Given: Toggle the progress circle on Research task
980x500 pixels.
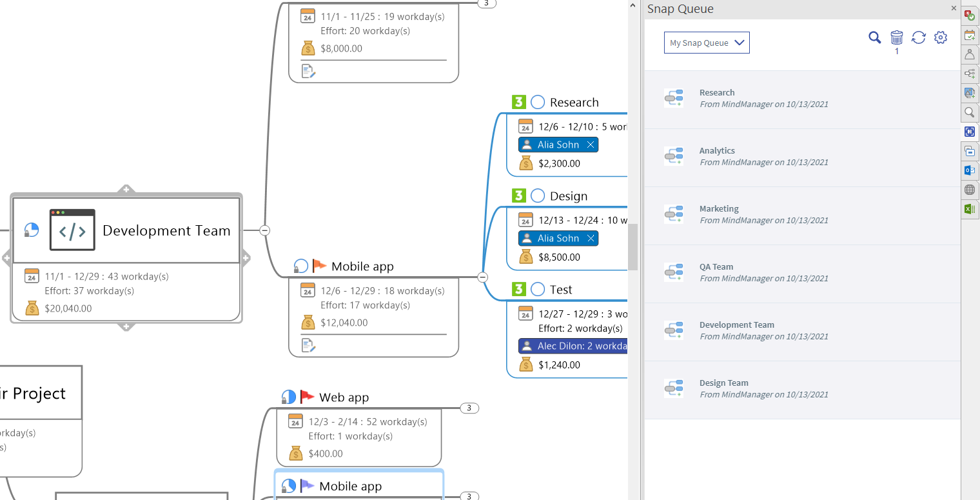Looking at the screenshot, I should [x=538, y=102].
